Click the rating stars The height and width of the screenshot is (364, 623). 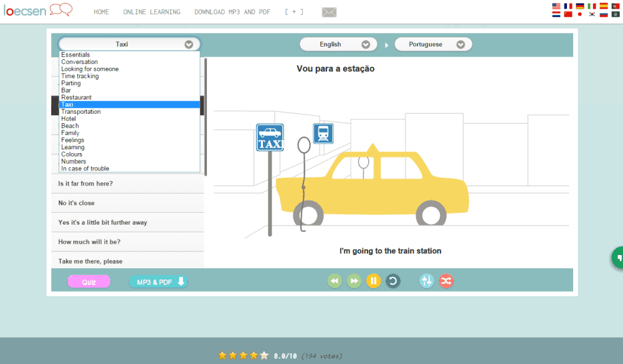[x=243, y=356]
